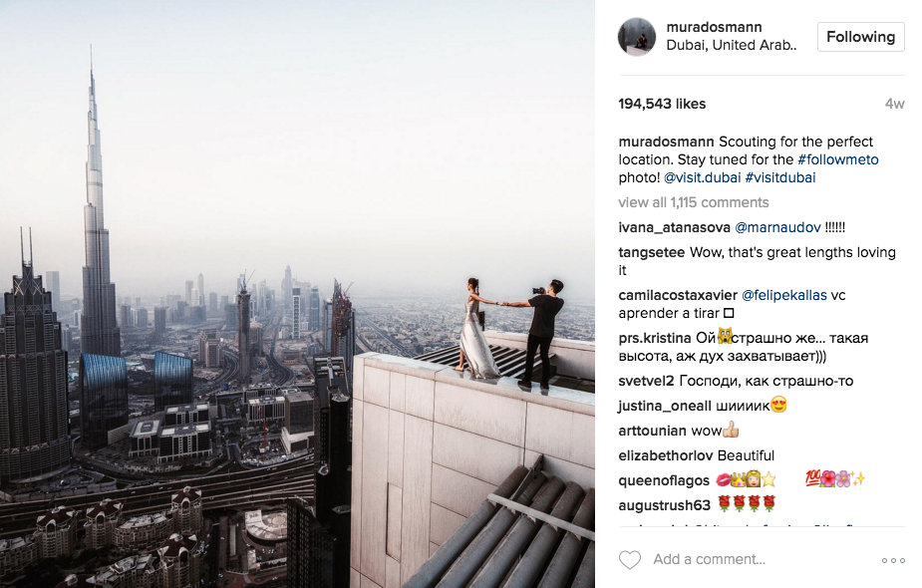922x588 pixels.
Task: Click the 4w post timestamp
Action: click(894, 104)
